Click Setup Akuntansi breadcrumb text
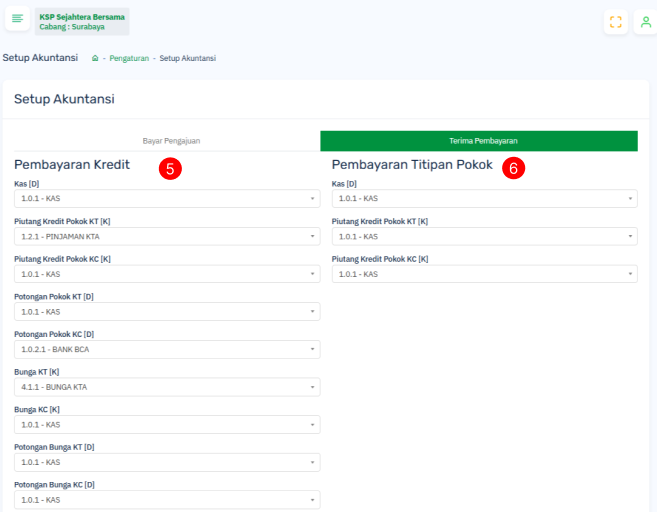Image resolution: width=657 pixels, height=512 pixels. point(187,58)
